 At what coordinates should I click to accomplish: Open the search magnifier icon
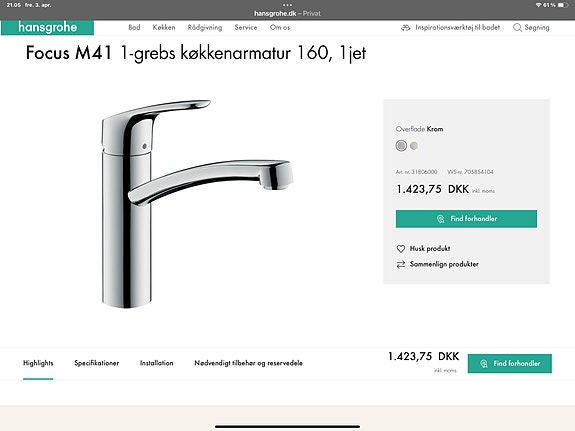(x=517, y=28)
